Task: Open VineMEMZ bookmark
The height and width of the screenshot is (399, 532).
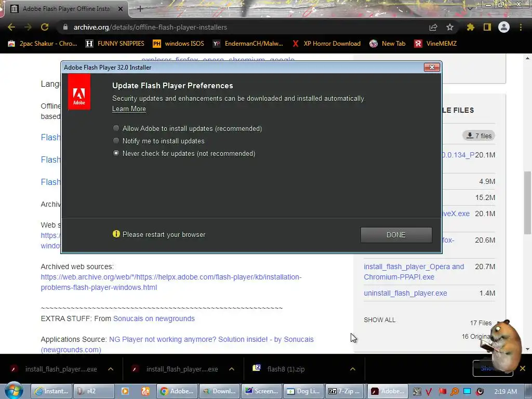Action: point(435,44)
